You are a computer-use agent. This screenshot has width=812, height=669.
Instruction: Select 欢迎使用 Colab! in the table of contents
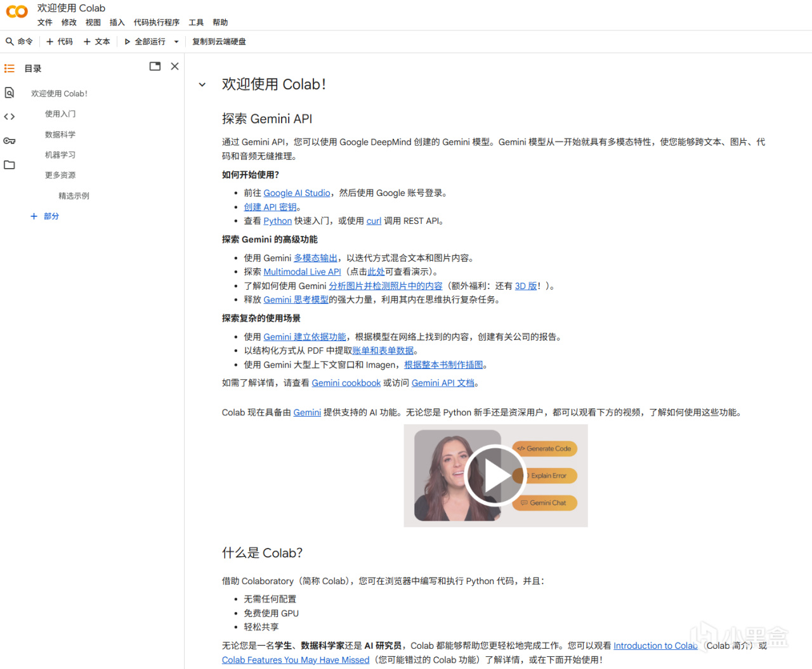(60, 93)
